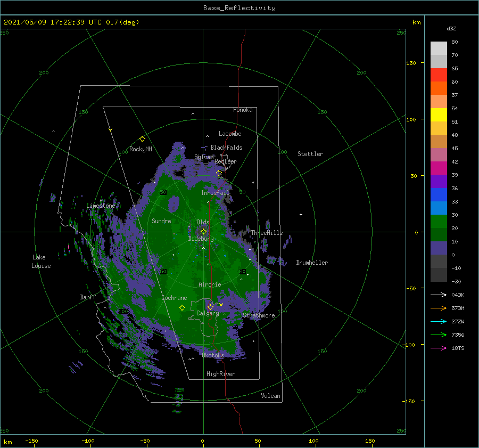Click the orange 57-60 dBZ swatch
479x448 pixels.
pos(439,88)
